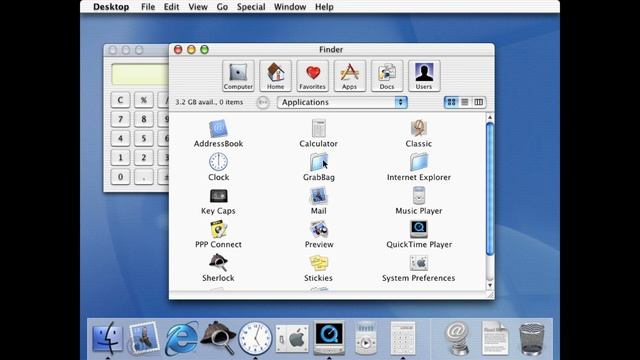Open the GrabBag folder
The width and height of the screenshot is (640, 360).
pos(318,162)
